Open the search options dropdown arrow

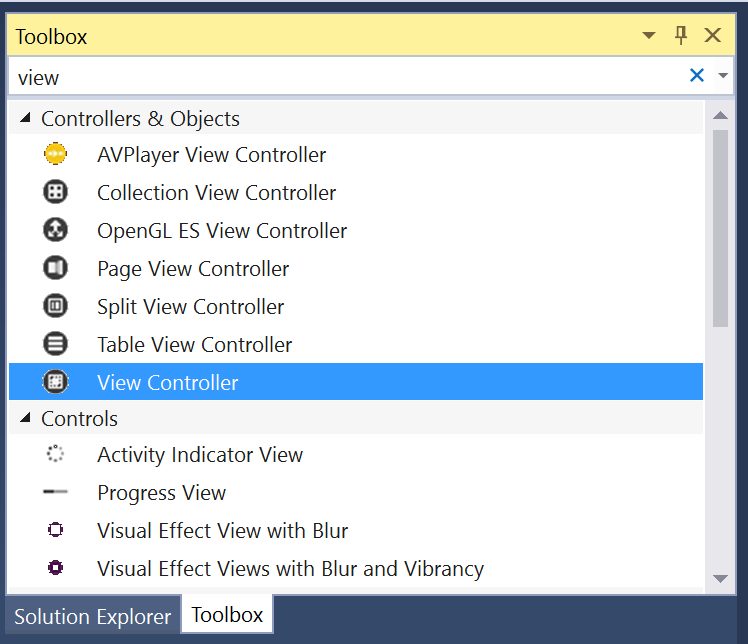[723, 75]
